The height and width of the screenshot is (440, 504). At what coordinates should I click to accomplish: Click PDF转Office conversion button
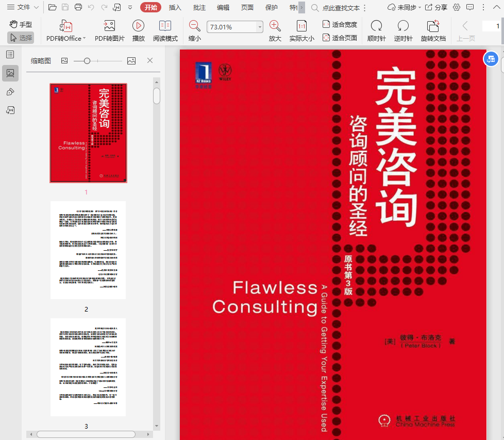point(66,31)
